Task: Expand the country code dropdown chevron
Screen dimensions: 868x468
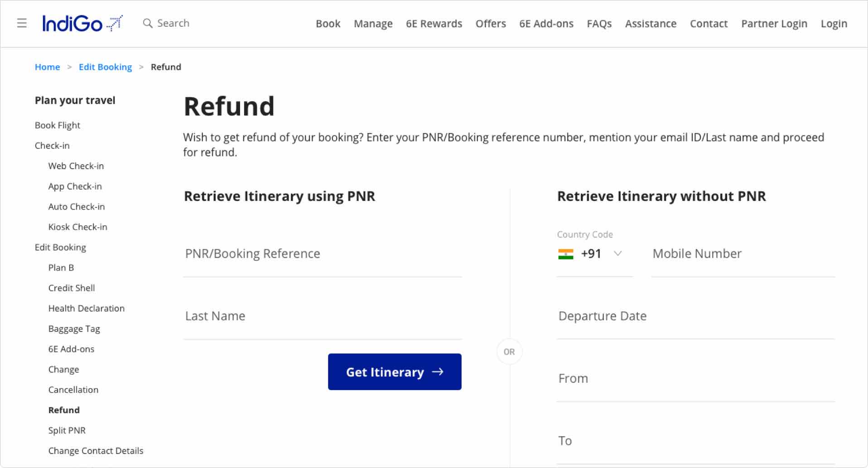Action: [x=618, y=254]
